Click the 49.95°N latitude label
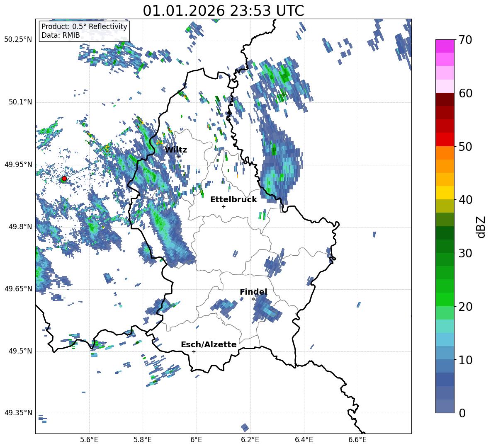 click(18, 165)
